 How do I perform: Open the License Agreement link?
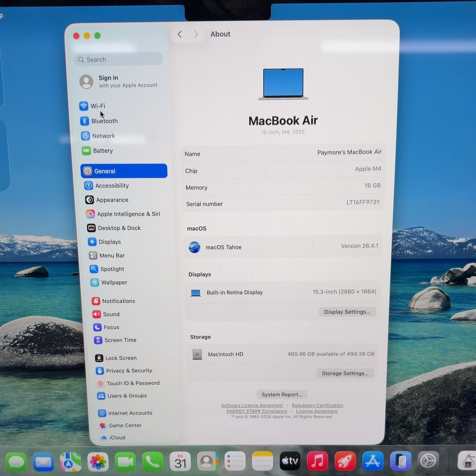(317, 411)
